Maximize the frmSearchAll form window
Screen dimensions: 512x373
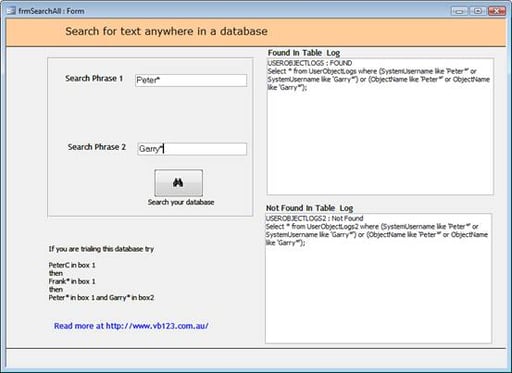pos(478,11)
